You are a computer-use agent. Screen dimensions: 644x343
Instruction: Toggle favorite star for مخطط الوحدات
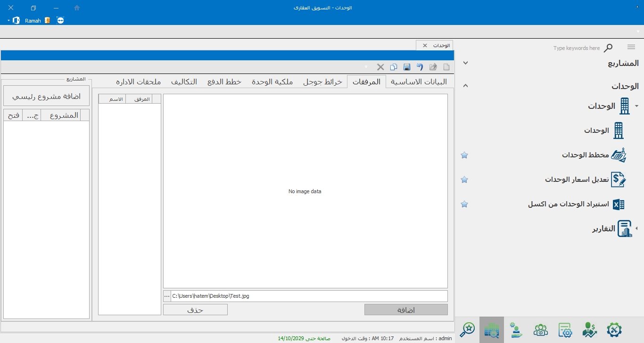pyautogui.click(x=464, y=155)
